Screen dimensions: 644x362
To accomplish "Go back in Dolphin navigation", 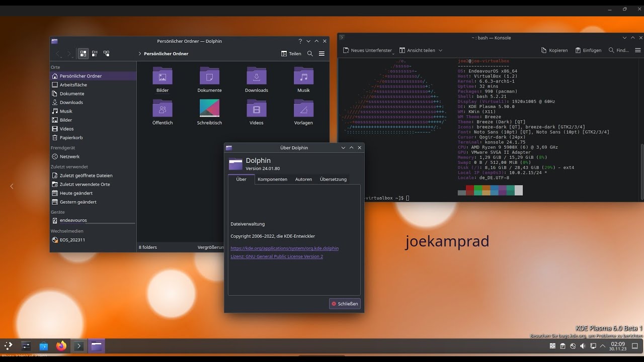I will tap(58, 53).
